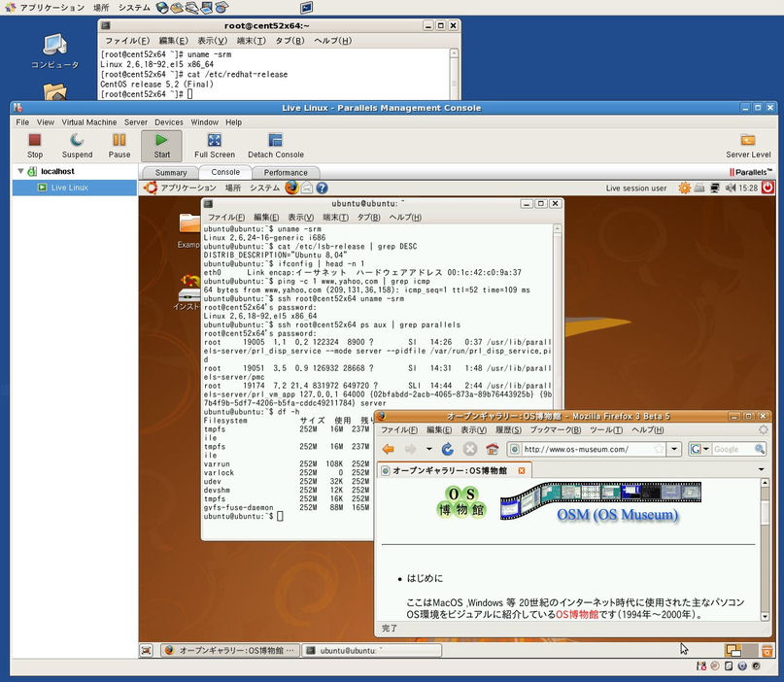Image resolution: width=784 pixels, height=682 pixels.
Task: Open Firefox tab list dropdown arrow
Action: coord(762,469)
